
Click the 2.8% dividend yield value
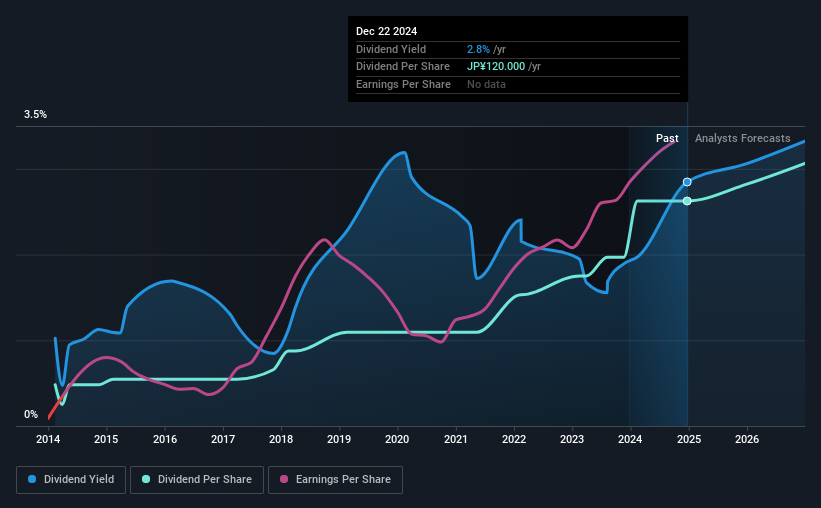pyautogui.click(x=478, y=49)
